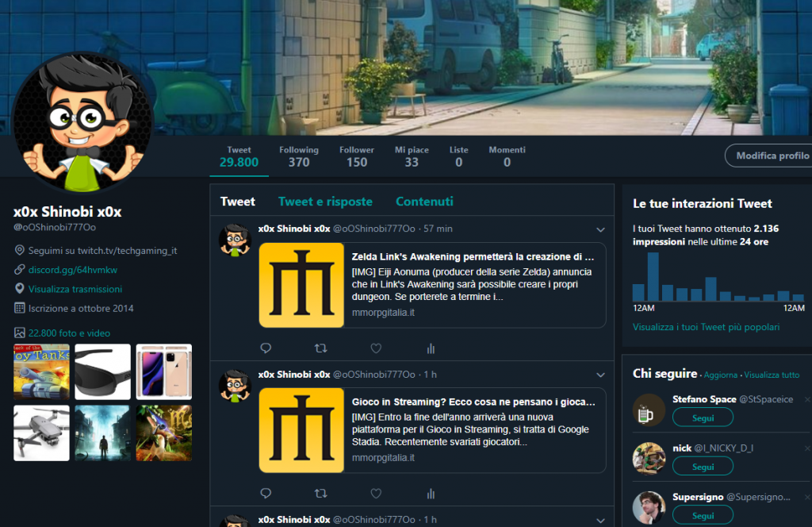The height and width of the screenshot is (527, 812).
Task: Open Stefano Space's profile picture
Action: pyautogui.click(x=649, y=410)
